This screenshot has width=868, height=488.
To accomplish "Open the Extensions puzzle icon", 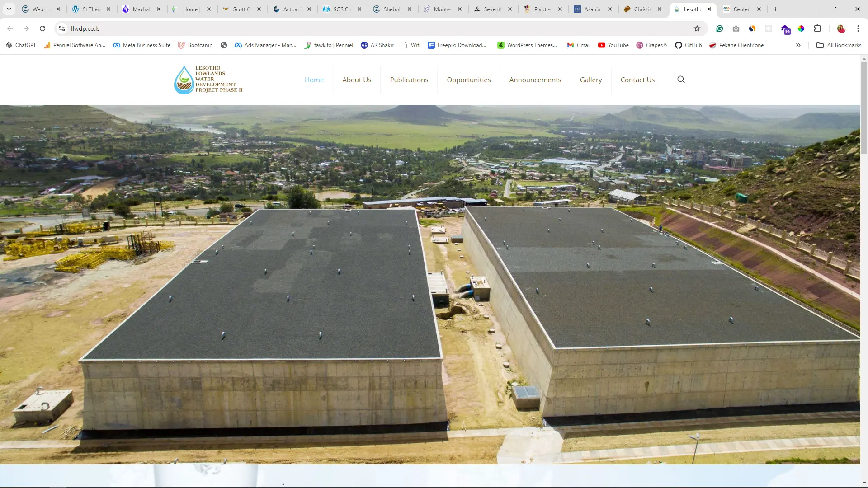I will pos(817,28).
